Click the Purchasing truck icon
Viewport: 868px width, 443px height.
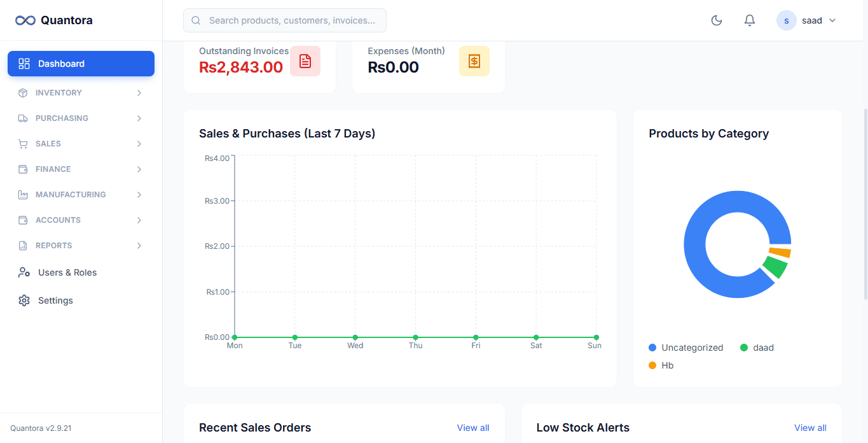pos(23,118)
